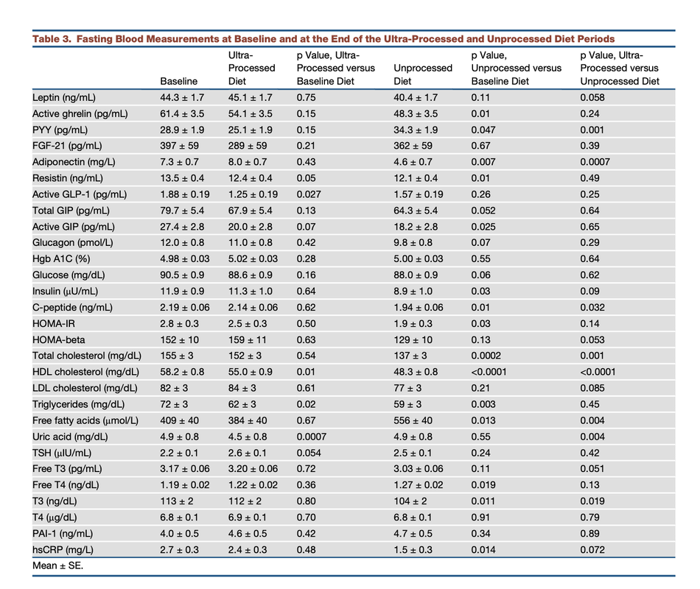Screen dimensions: 700x589
Task: Click the 'Insulin (µU/mL)' row label
Action: point(65,292)
